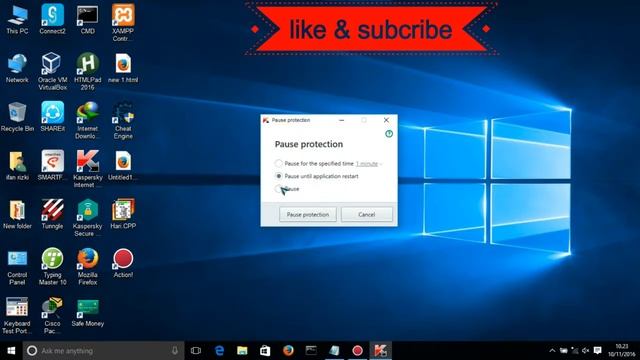Open File Explorer from taskbar

click(x=242, y=351)
